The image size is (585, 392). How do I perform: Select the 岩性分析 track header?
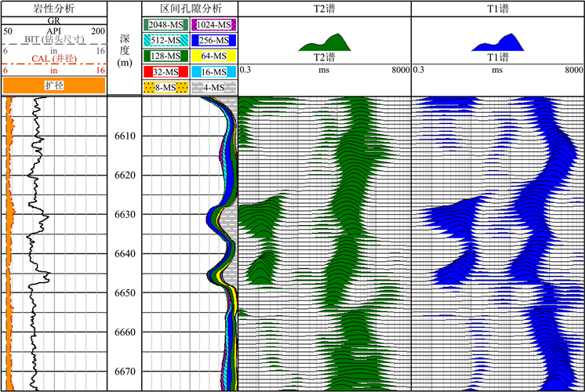(x=53, y=8)
